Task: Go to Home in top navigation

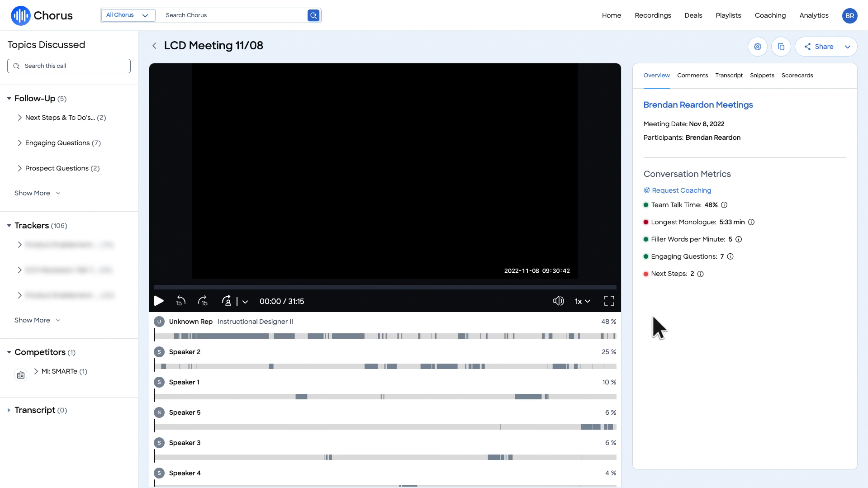Action: click(611, 15)
